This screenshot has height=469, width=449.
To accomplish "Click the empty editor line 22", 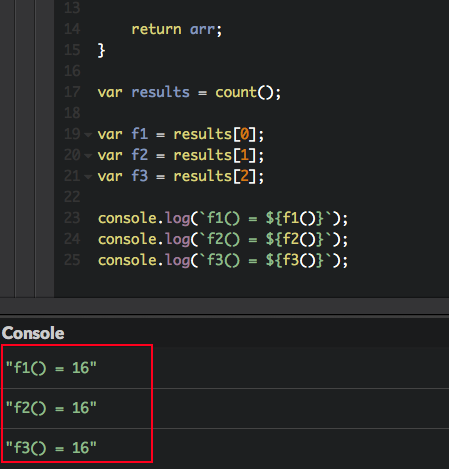I will tap(251, 197).
